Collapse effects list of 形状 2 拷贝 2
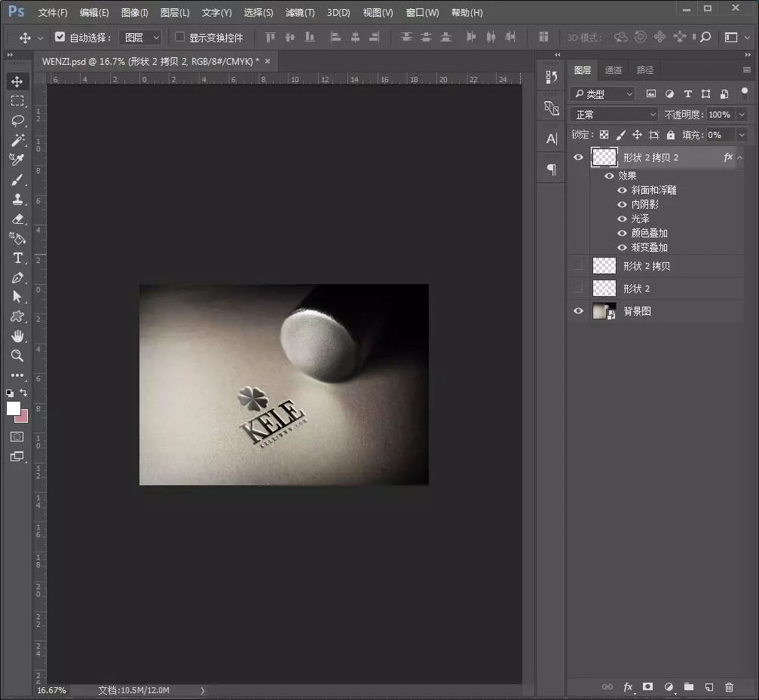The height and width of the screenshot is (700, 759). click(740, 157)
